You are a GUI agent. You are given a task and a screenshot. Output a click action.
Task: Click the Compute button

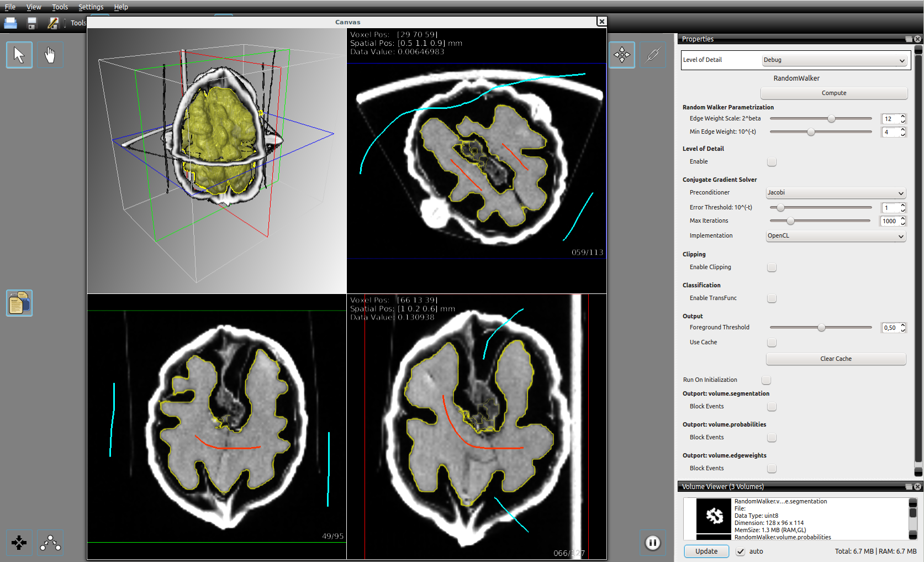(x=833, y=93)
